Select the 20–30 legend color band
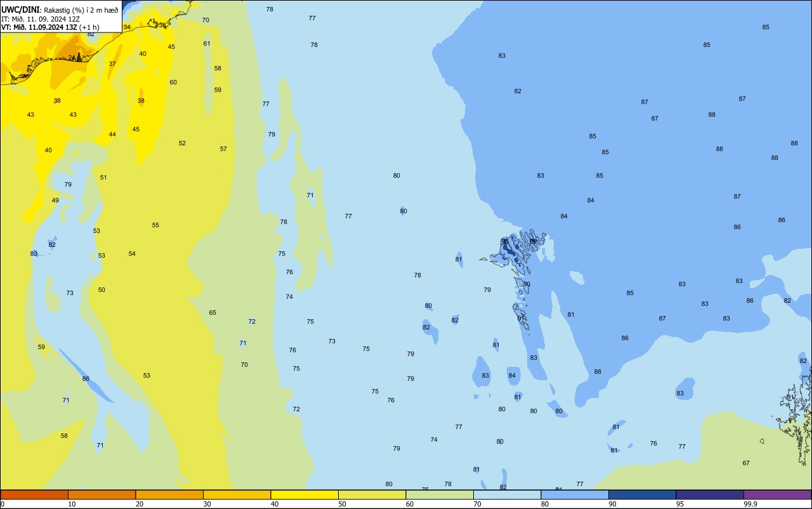Viewport: 812px width, 509px height. click(169, 494)
